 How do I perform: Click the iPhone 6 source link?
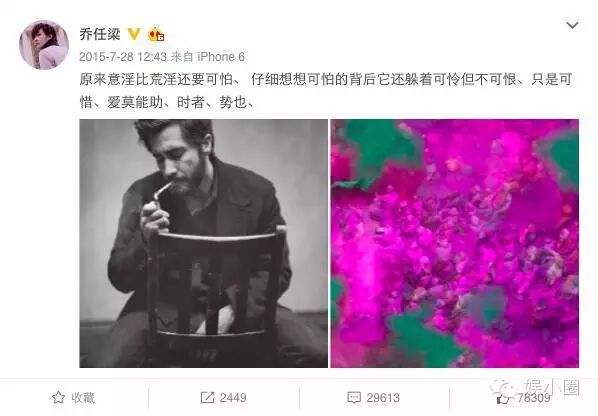click(221, 57)
